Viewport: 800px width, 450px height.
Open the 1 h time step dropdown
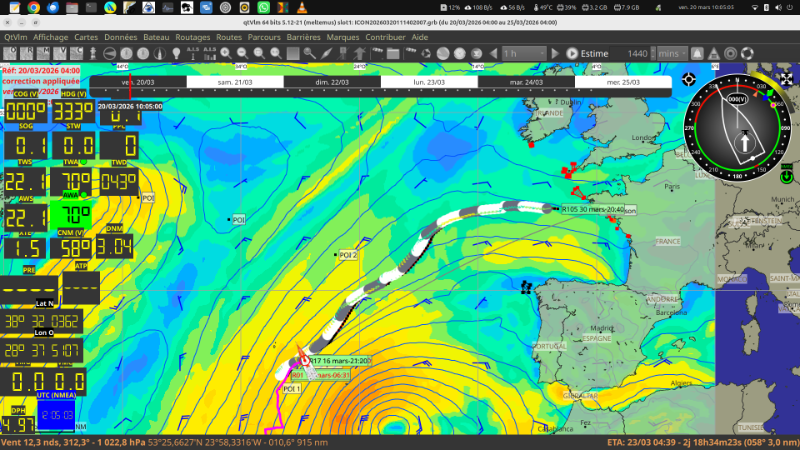[524, 52]
